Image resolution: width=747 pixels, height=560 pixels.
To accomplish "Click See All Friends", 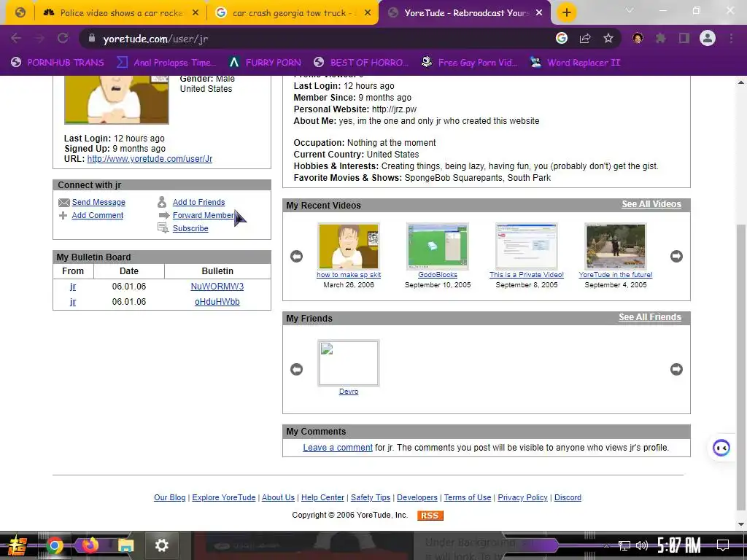I will (x=650, y=317).
